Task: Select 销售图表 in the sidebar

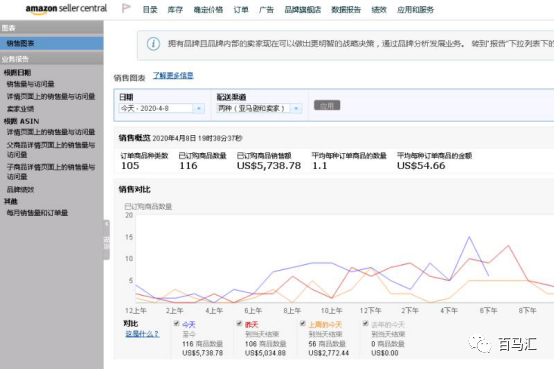Action: point(52,43)
